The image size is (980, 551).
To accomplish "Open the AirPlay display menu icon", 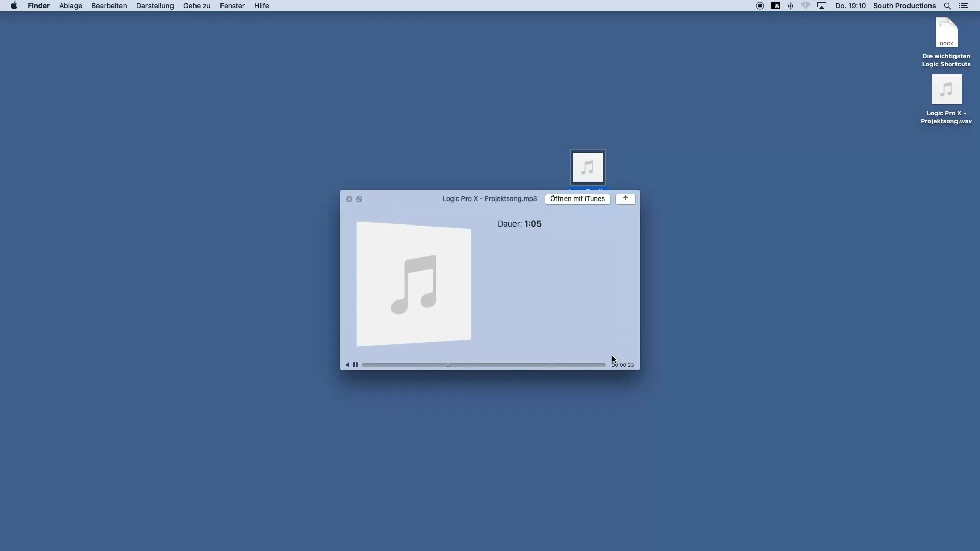I will (x=822, y=6).
